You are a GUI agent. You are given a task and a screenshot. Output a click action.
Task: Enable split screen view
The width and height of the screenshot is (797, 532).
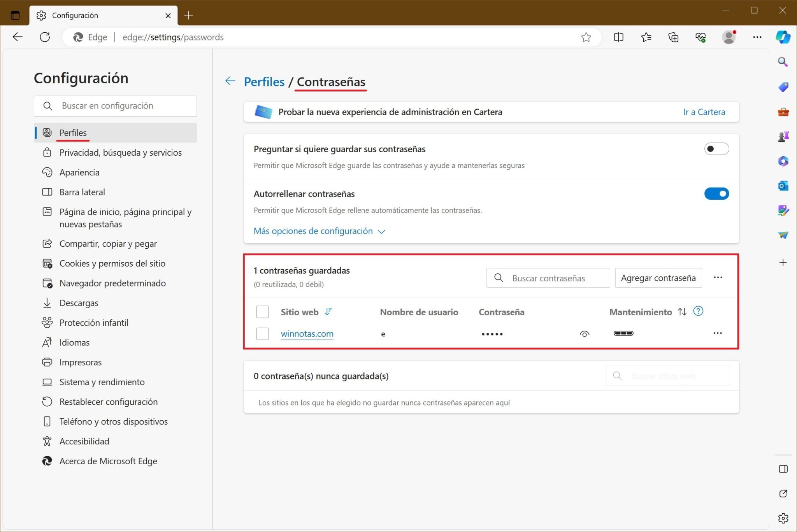[618, 37]
